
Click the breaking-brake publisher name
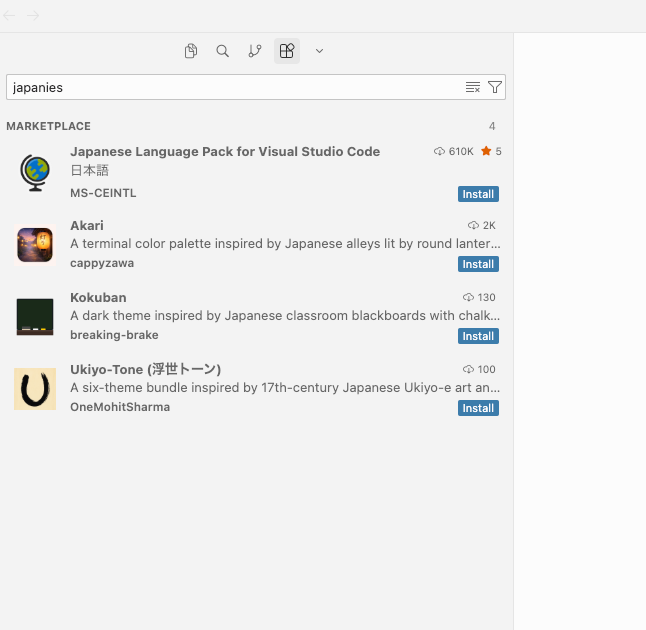pyautogui.click(x=114, y=335)
